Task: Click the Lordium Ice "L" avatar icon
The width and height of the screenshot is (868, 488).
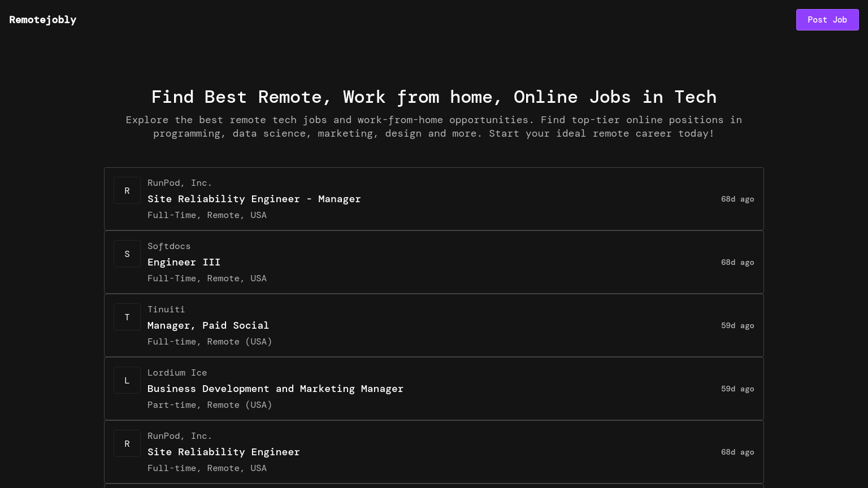Action: [127, 380]
